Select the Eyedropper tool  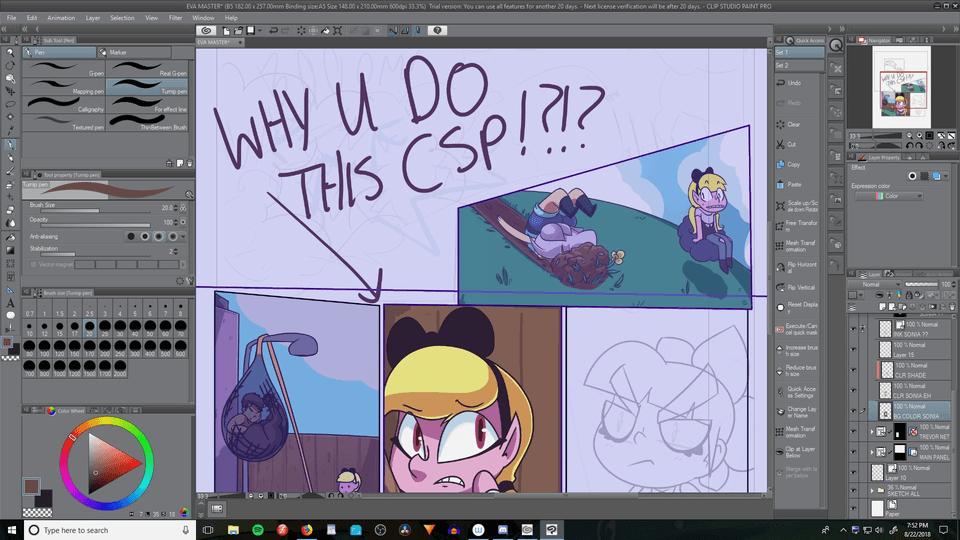pyautogui.click(x=10, y=131)
